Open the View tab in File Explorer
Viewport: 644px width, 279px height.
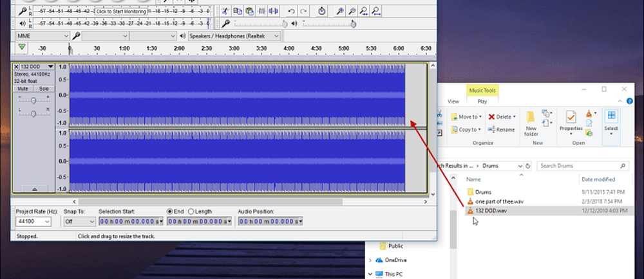click(453, 101)
